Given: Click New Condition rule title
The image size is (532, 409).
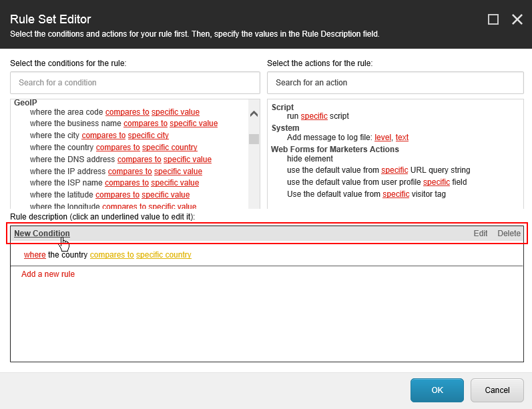Looking at the screenshot, I should click(42, 234).
